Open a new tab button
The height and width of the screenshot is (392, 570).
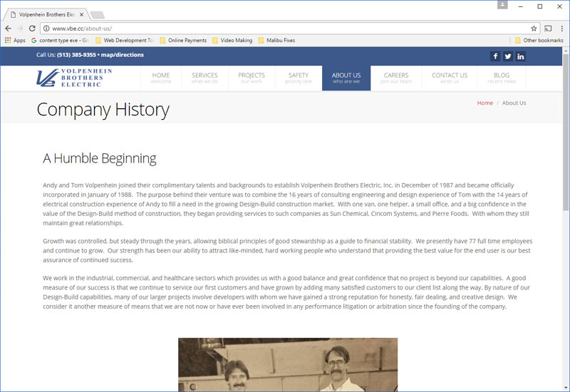[x=98, y=14]
